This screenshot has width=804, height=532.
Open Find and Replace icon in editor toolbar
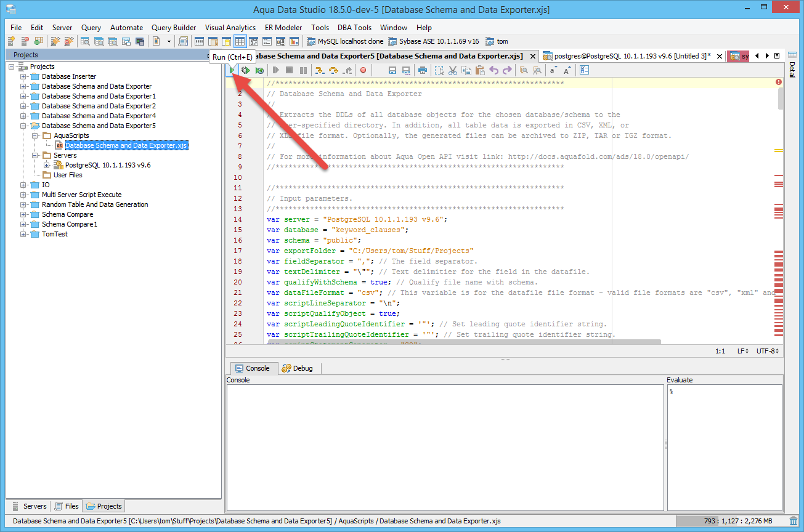coord(537,70)
